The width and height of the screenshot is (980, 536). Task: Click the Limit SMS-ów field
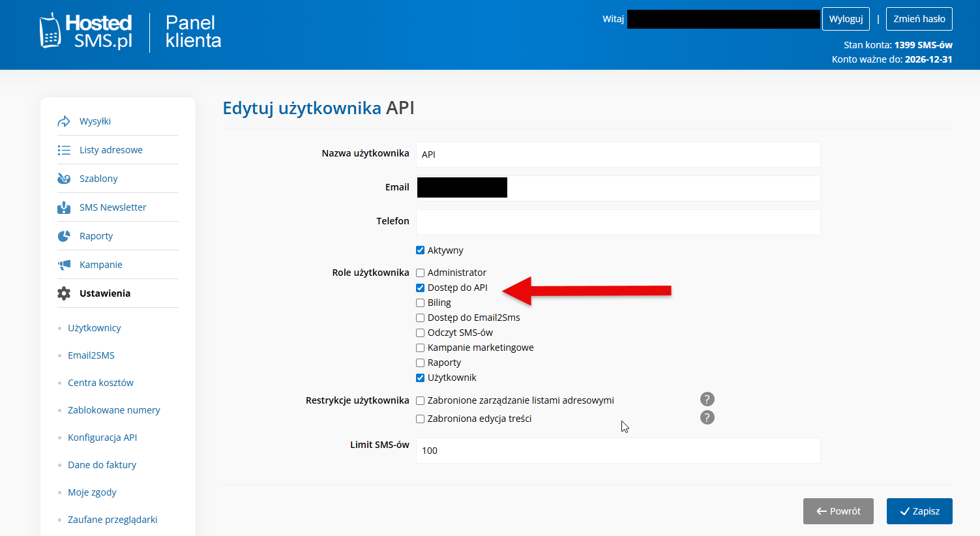tap(618, 451)
